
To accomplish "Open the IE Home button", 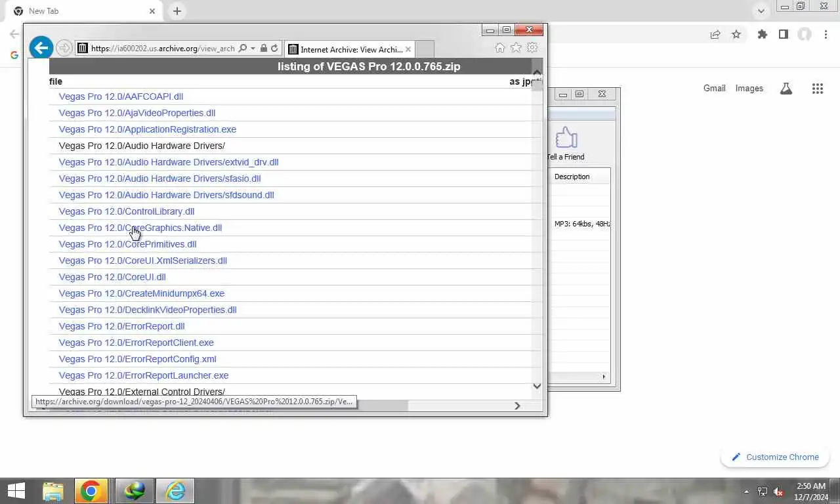I will pyautogui.click(x=500, y=48).
